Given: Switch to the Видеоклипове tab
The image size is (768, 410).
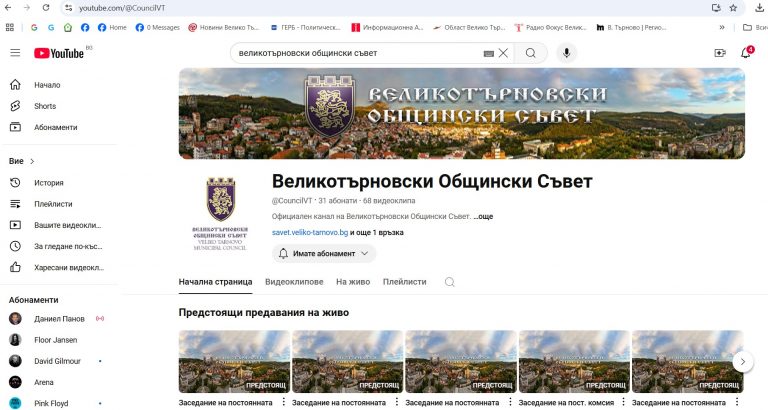Looking at the screenshot, I should coord(294,283).
